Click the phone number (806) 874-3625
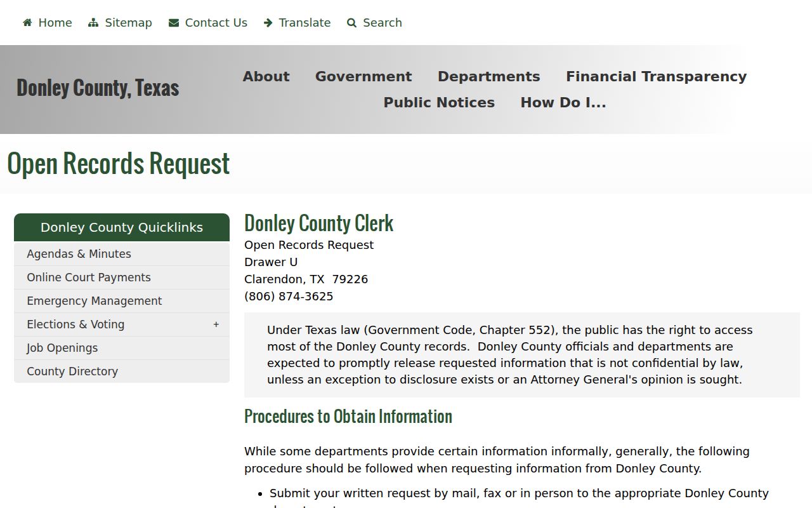Viewport: 812px width, 508px height. tap(289, 297)
